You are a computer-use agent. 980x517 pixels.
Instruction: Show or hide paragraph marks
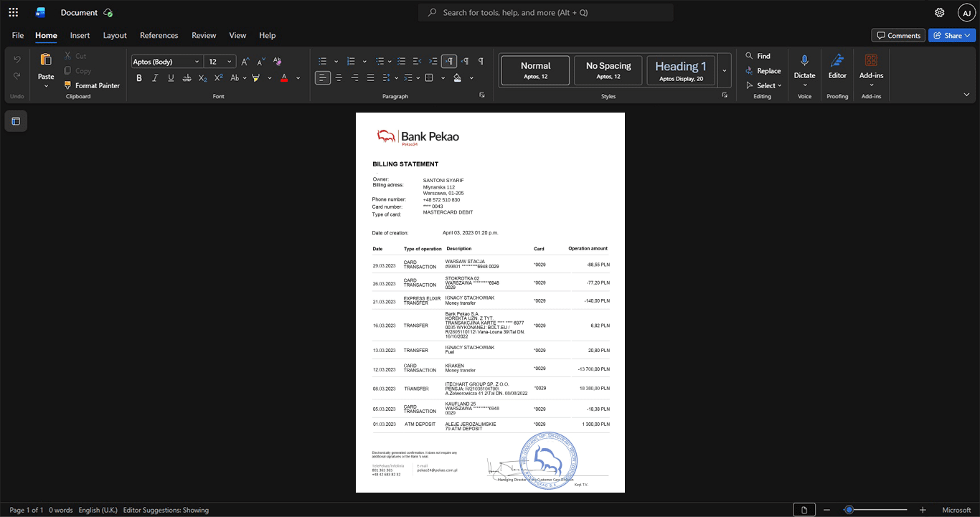[x=481, y=62]
